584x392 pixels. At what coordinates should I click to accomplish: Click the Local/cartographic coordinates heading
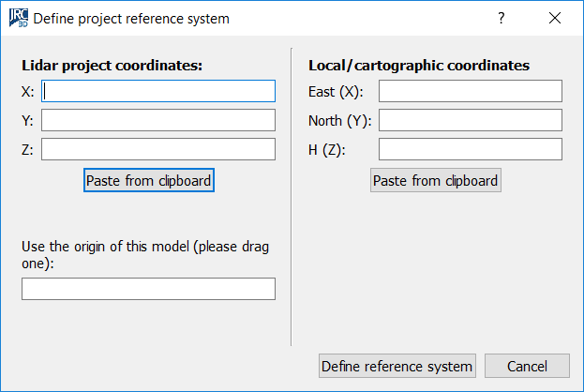coord(419,66)
